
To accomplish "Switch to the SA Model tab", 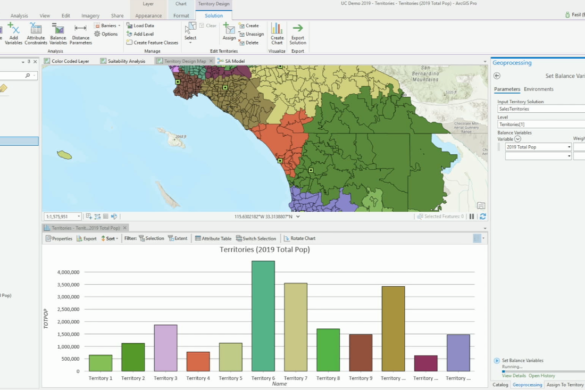I will coord(231,61).
